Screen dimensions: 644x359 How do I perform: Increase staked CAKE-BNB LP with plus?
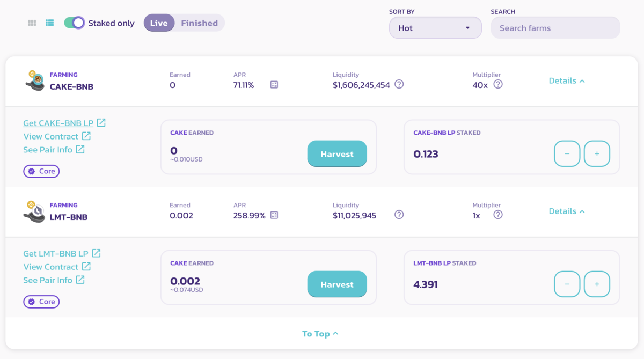click(x=597, y=154)
